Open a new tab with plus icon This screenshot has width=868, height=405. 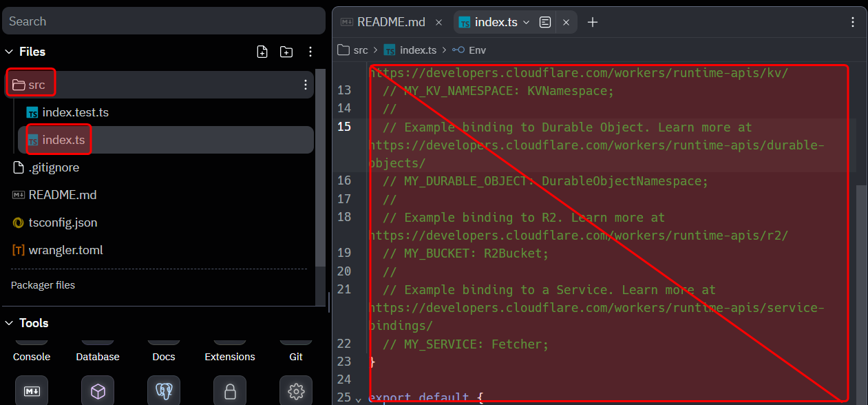(x=592, y=22)
